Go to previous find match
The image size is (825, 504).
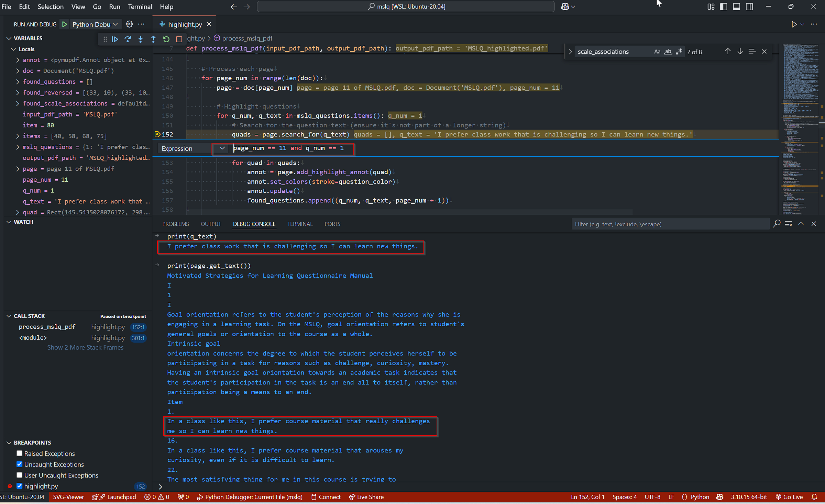tap(728, 52)
